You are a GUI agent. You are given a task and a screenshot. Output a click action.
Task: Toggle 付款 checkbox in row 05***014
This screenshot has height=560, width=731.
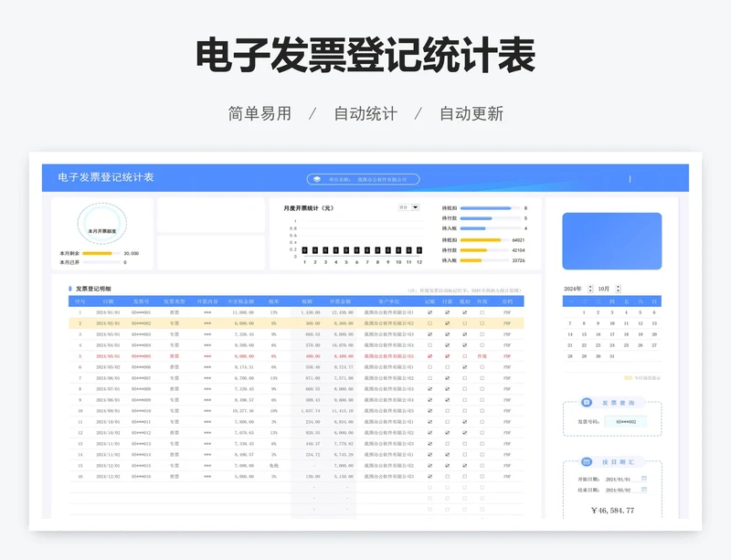click(447, 455)
